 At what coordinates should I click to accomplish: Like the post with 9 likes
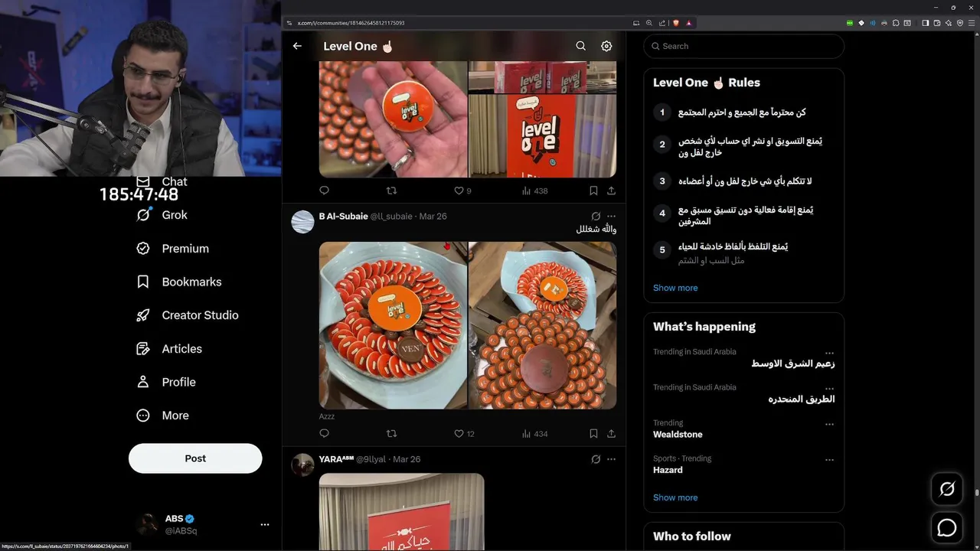pyautogui.click(x=462, y=191)
